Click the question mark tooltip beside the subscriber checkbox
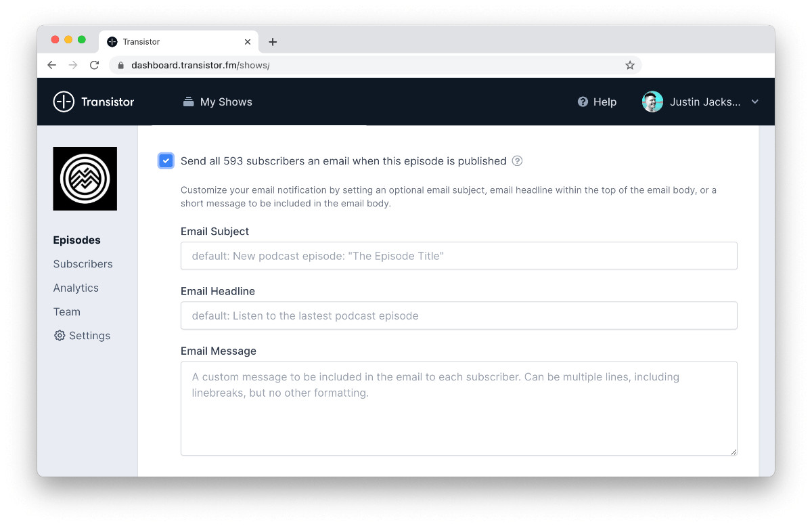This screenshot has height=526, width=812. (x=517, y=161)
